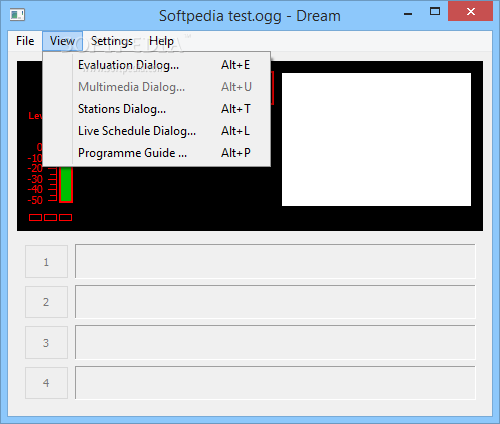
Task: Click the service label field beside 2
Action: (x=275, y=302)
